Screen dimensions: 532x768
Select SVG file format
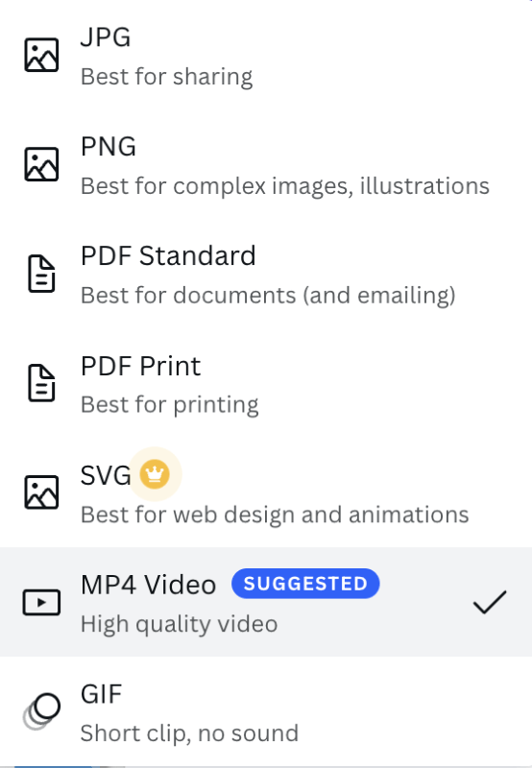click(266, 492)
